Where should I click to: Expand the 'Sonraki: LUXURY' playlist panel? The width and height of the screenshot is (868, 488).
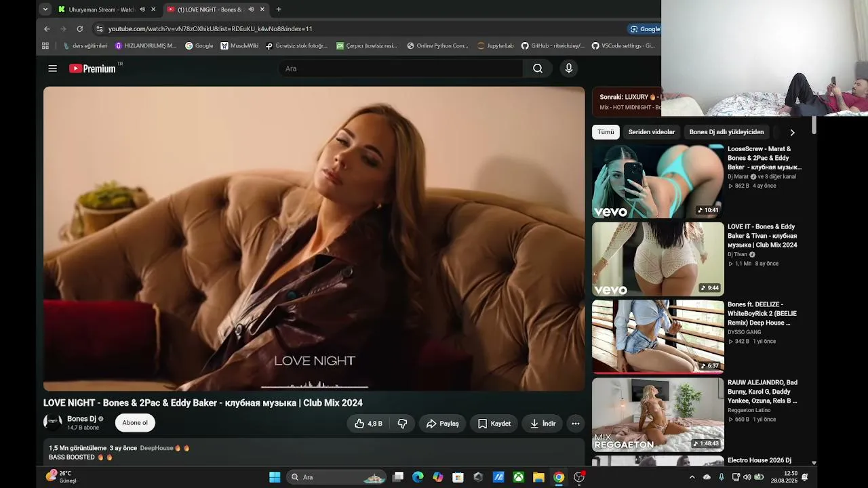(627, 102)
